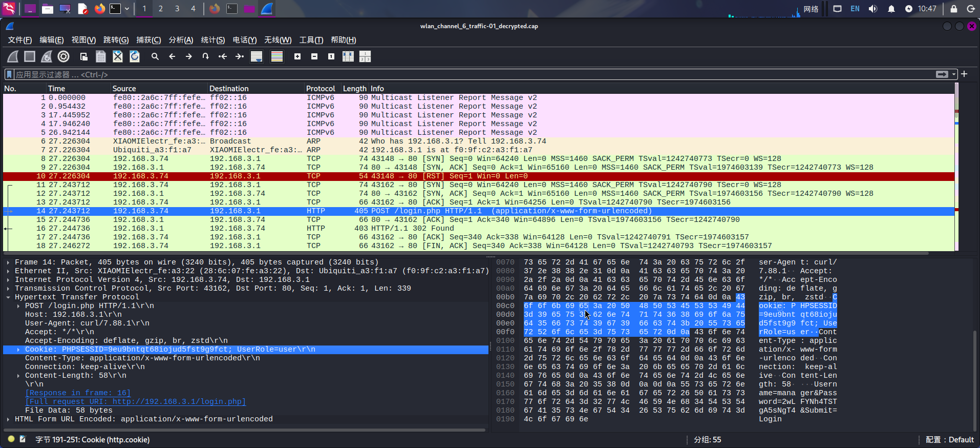This screenshot has width=980, height=448.
Task: Reload the current capture file
Action: click(135, 56)
